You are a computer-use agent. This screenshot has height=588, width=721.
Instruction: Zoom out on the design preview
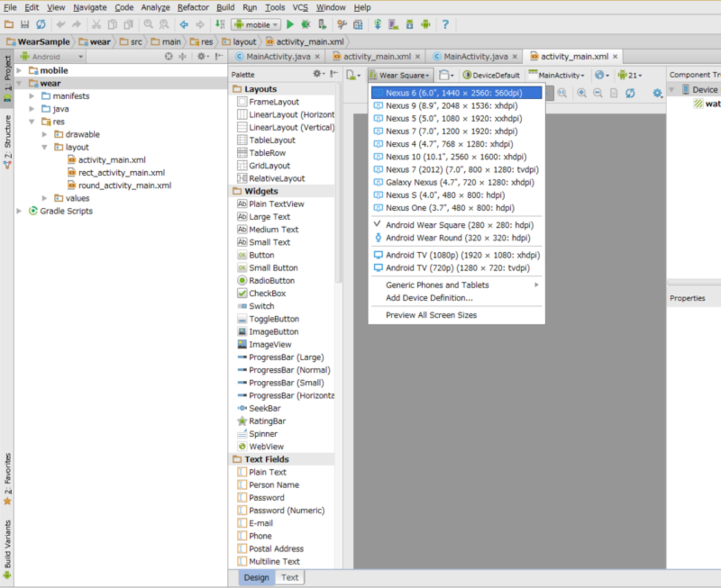click(x=598, y=93)
